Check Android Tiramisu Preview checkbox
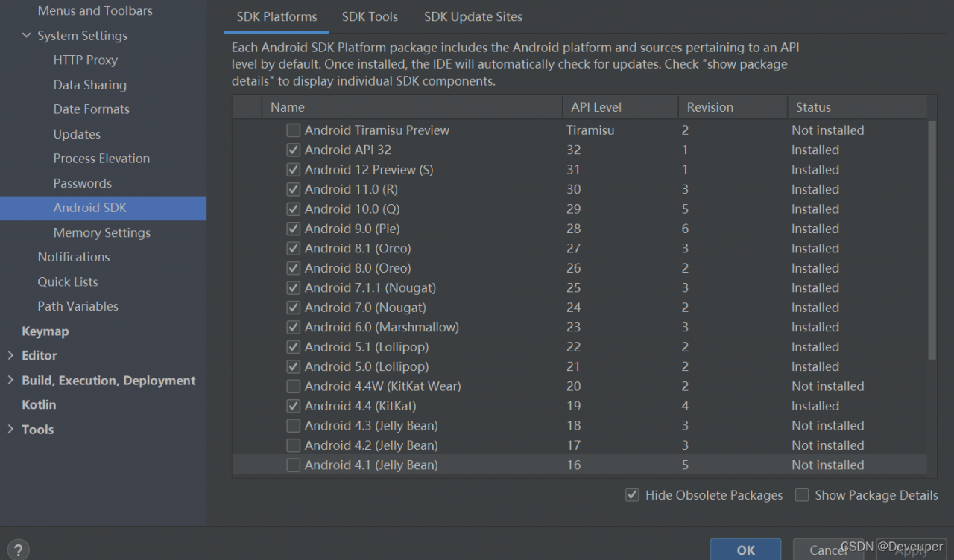 (x=294, y=130)
